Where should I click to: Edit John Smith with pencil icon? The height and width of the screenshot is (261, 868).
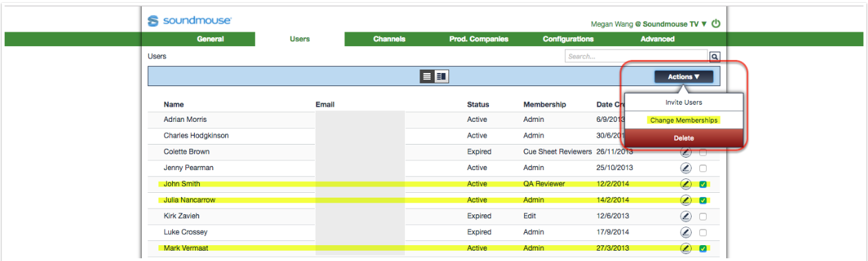[685, 184]
